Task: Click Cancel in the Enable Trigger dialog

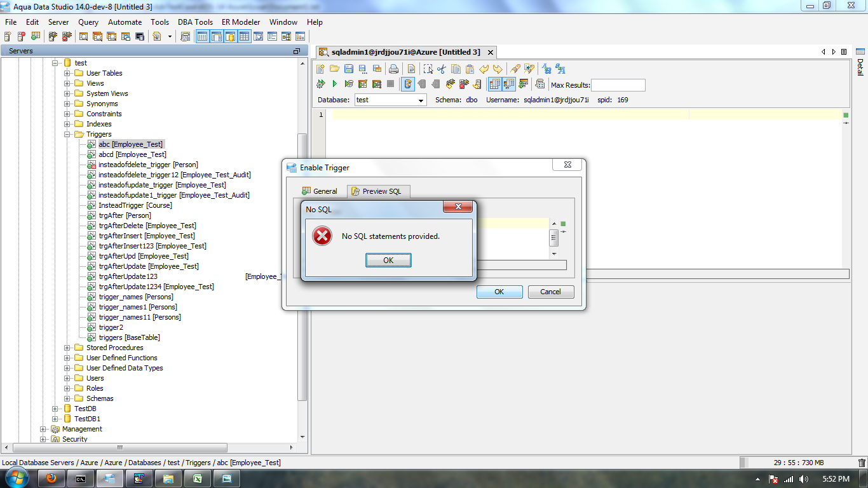Action: click(550, 292)
